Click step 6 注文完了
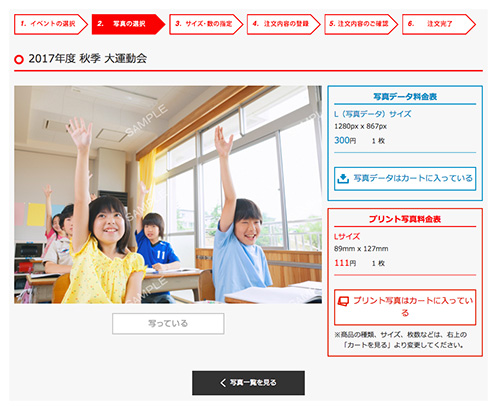Viewport: 497px width, 410px height. 439,24
